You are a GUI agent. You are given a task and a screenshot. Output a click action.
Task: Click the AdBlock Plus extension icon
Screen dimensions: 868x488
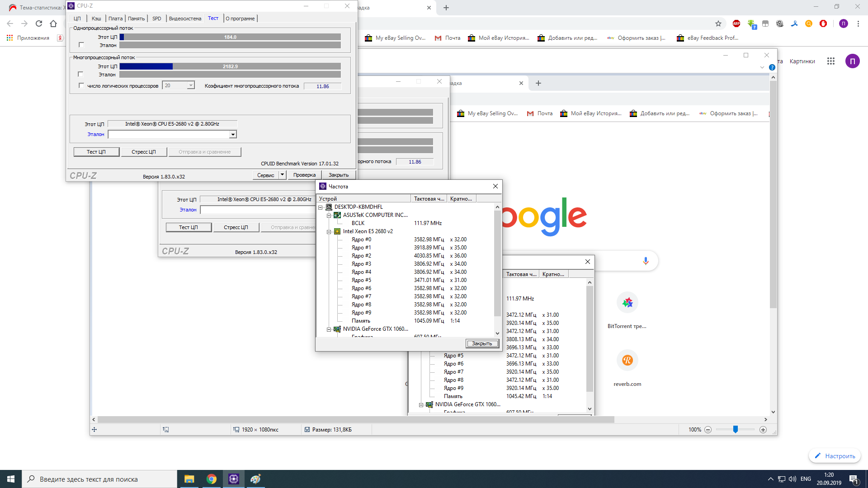point(736,23)
